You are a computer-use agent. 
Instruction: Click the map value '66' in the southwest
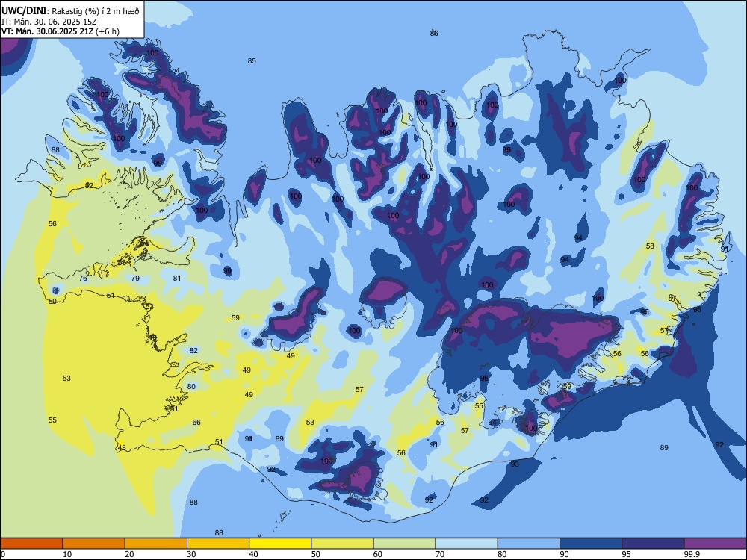[x=196, y=423]
